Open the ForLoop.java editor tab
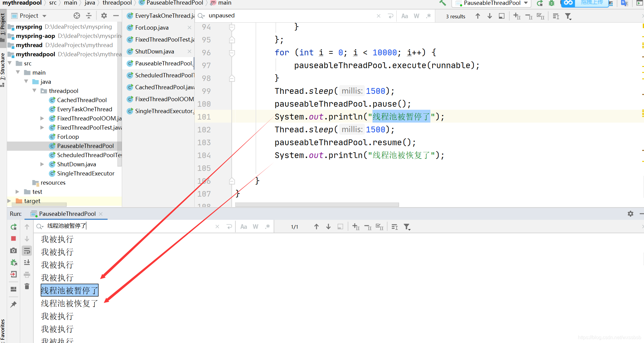This screenshot has height=343, width=644. point(152,28)
